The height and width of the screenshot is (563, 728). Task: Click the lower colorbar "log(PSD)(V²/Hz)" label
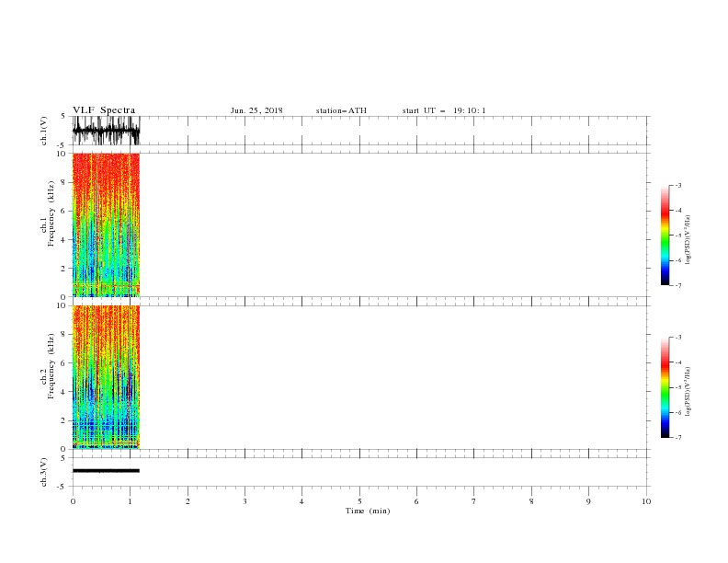(688, 392)
